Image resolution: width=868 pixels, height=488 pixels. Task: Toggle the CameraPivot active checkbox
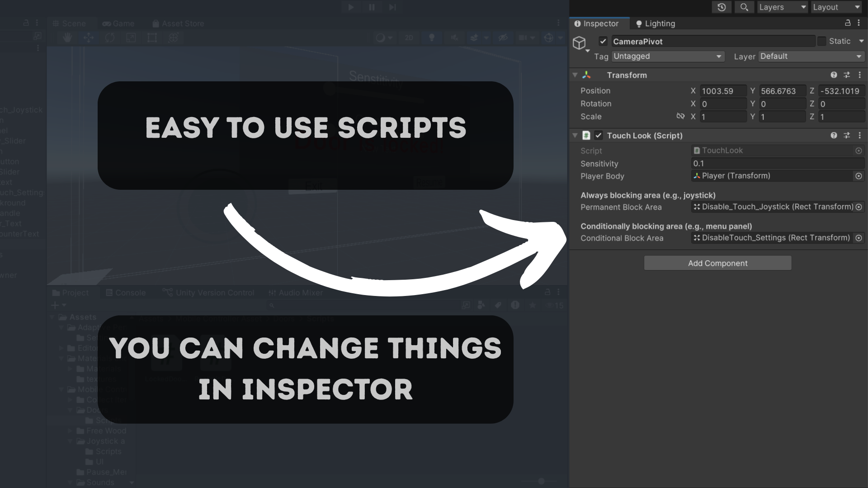pyautogui.click(x=603, y=41)
